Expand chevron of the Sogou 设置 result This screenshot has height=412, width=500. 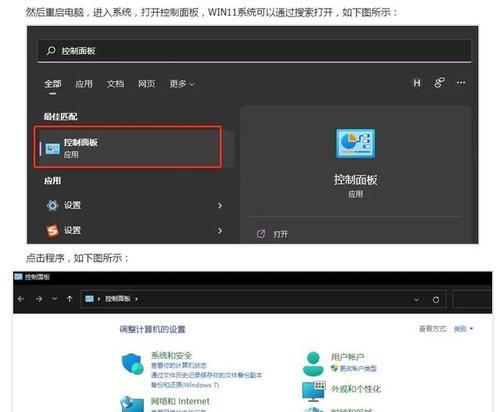[x=220, y=230]
